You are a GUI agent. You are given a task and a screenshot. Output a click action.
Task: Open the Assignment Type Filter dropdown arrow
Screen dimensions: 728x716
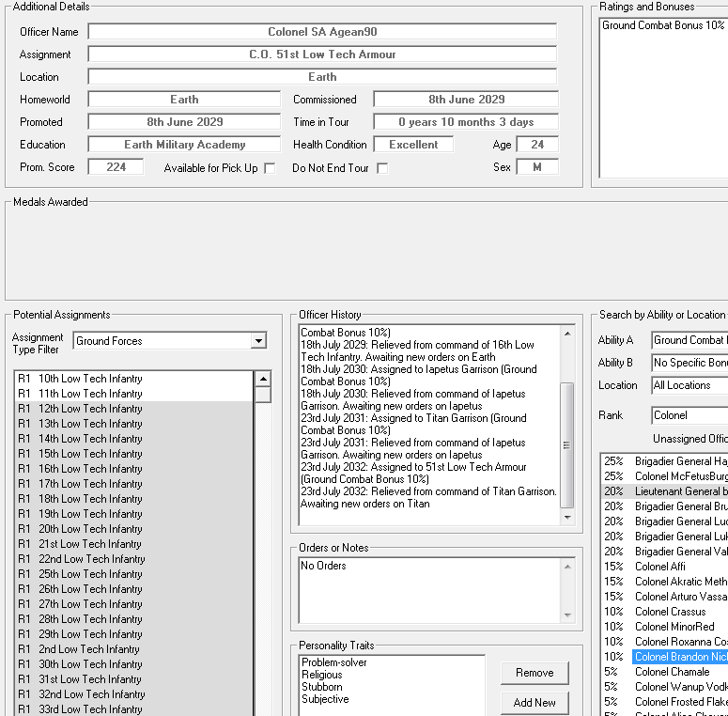coord(258,341)
